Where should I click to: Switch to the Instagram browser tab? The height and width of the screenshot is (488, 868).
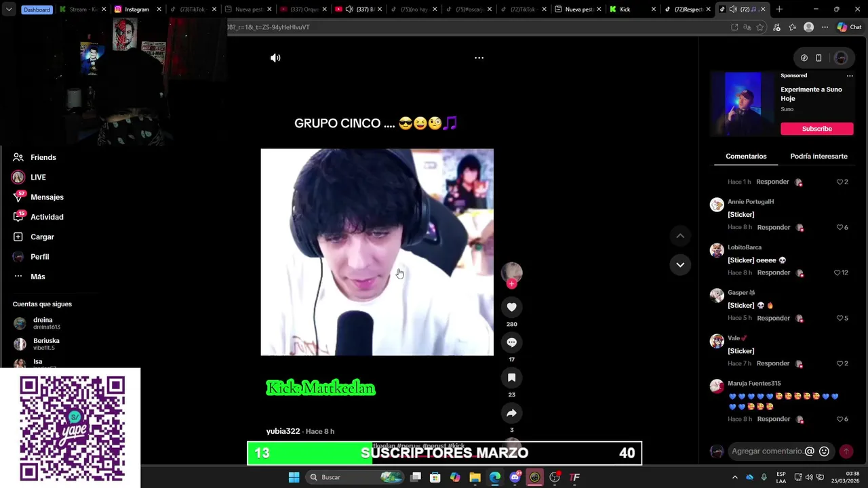(138, 9)
